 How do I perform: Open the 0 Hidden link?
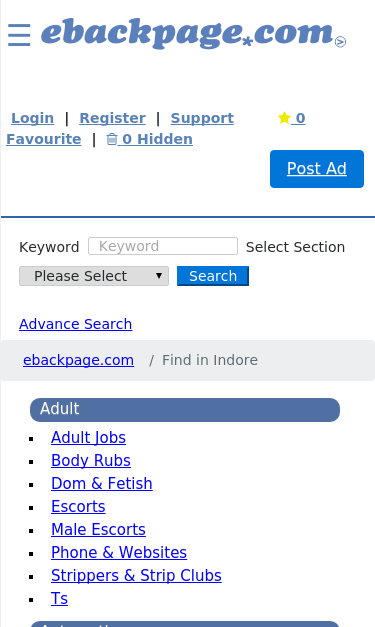pos(150,139)
